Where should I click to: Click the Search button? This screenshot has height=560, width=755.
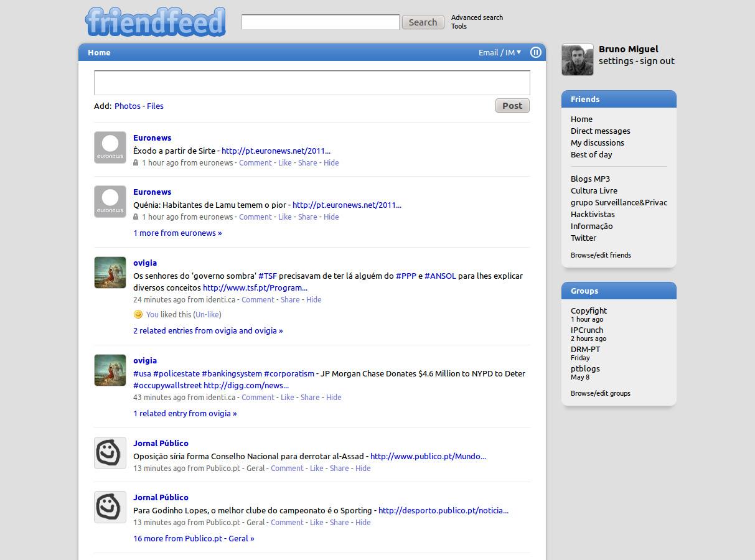pos(423,22)
